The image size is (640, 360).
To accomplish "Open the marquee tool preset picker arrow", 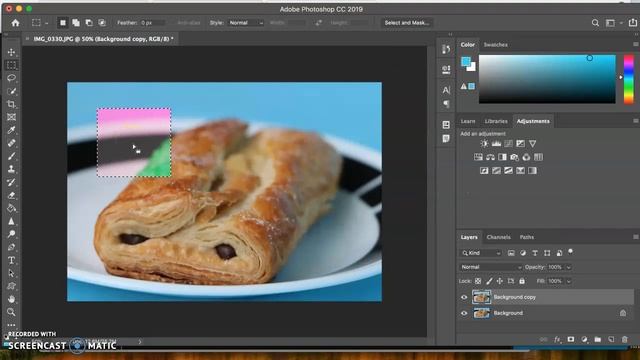I will click(x=47, y=23).
